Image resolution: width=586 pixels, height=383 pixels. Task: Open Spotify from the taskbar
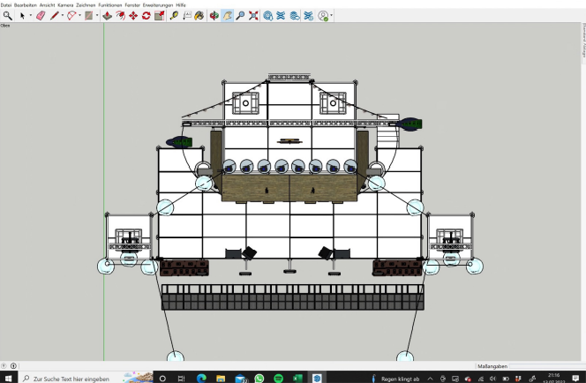pos(278,379)
